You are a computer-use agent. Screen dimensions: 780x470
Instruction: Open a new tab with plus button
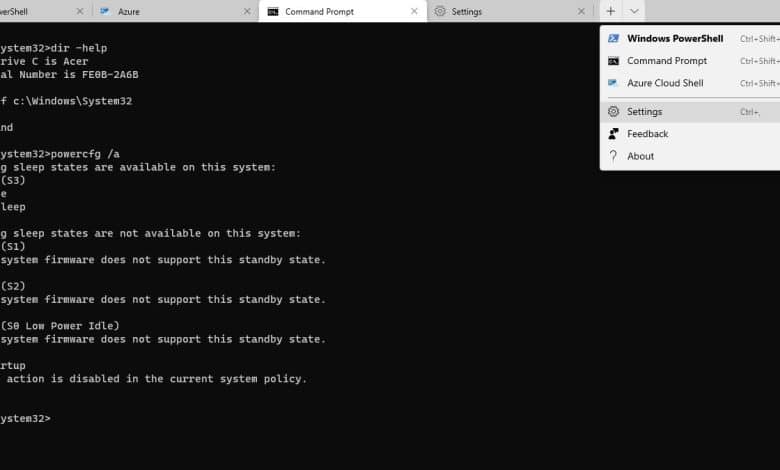[x=610, y=11]
